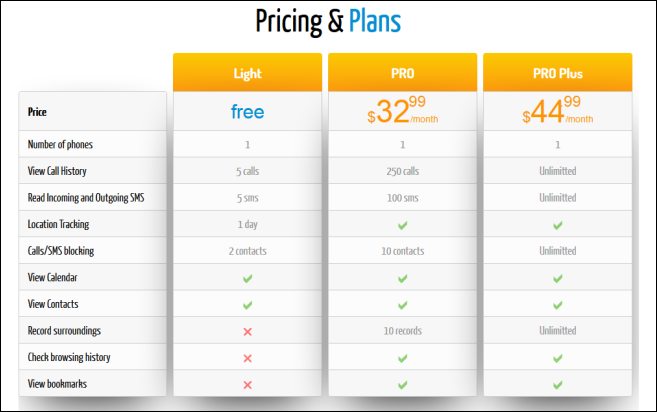657x412 pixels.
Task: Click PRO Check browsing history checkmark
Action: coord(403,357)
